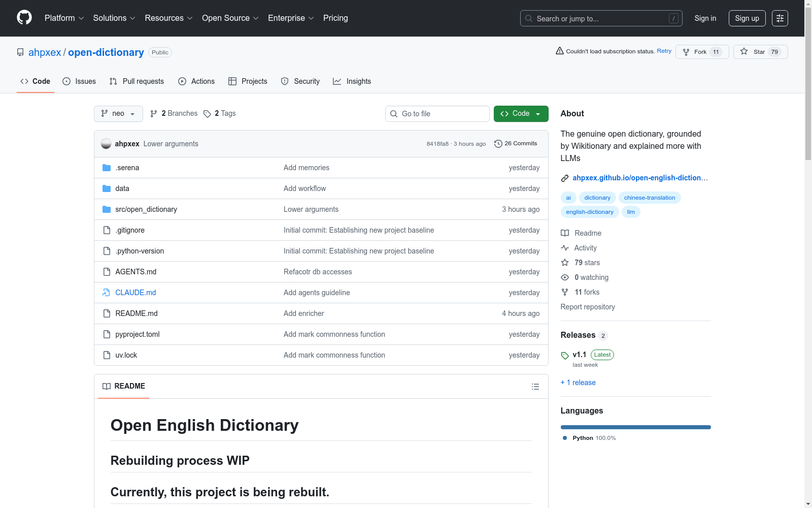
Task: Open the .gitignore file
Action: 130,230
